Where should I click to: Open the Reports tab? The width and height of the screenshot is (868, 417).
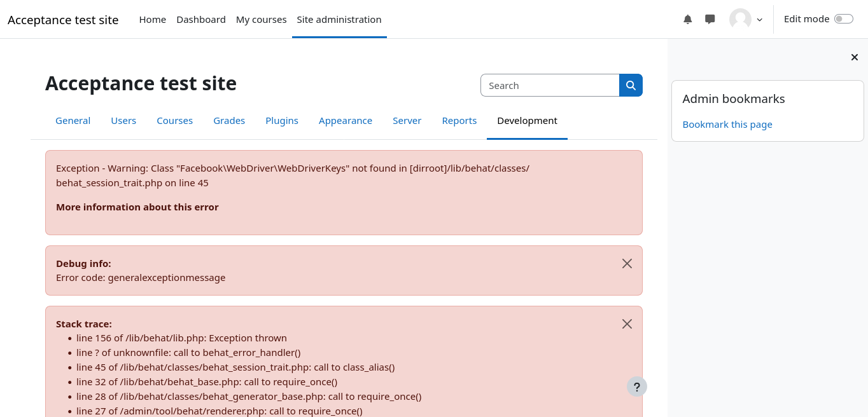tap(459, 121)
